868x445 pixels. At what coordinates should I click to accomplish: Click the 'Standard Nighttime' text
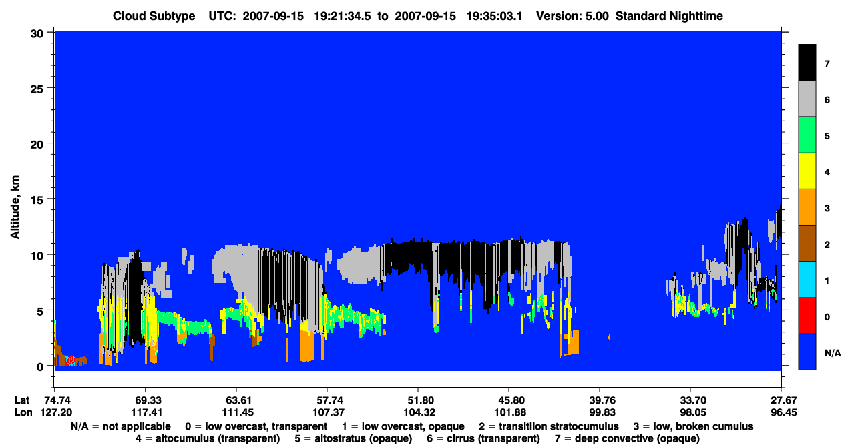click(669, 16)
